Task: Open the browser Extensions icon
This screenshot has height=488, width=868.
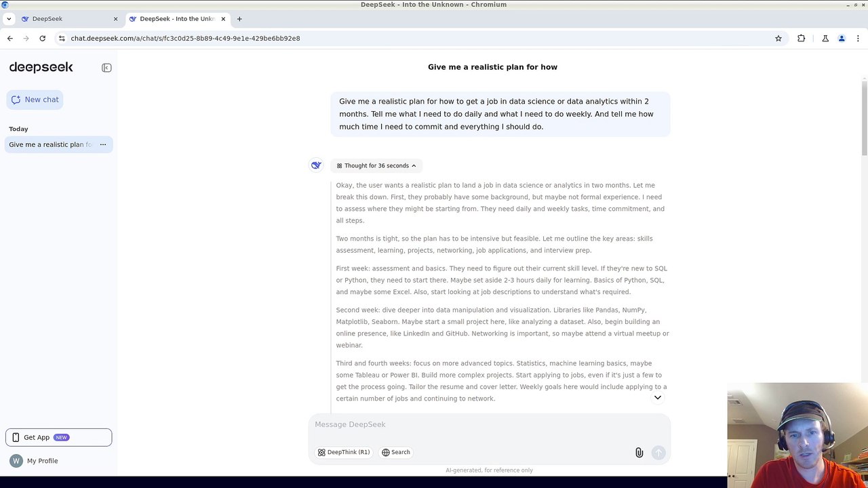Action: (x=802, y=39)
